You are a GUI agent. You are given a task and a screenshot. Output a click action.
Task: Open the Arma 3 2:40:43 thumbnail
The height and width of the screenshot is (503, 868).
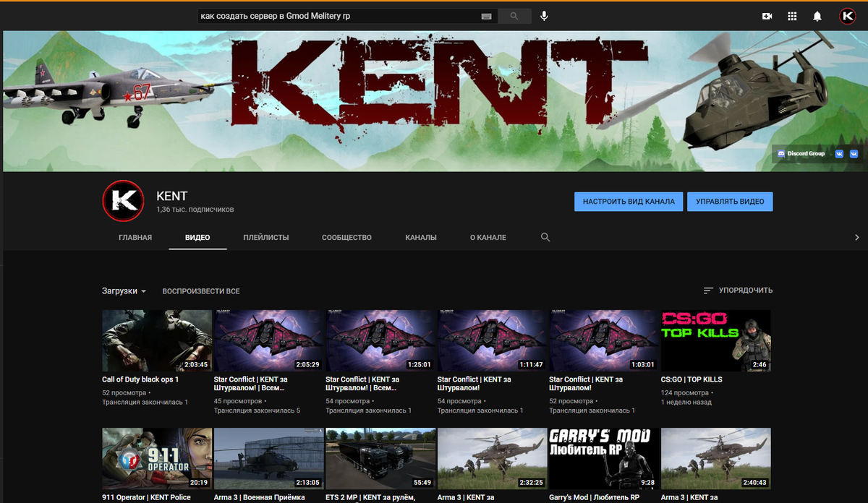[716, 459]
